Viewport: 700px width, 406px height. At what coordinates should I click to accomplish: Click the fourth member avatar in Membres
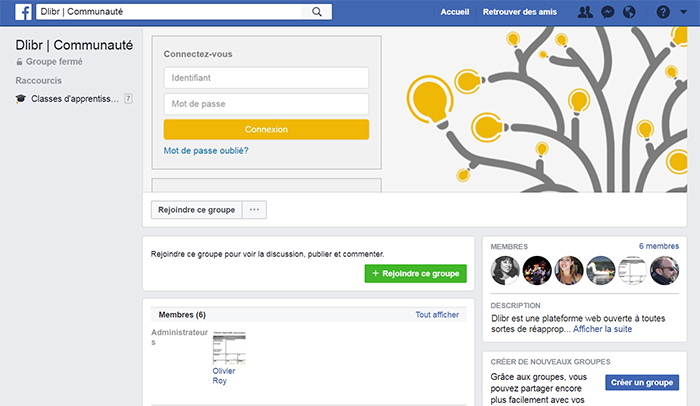pos(601,270)
